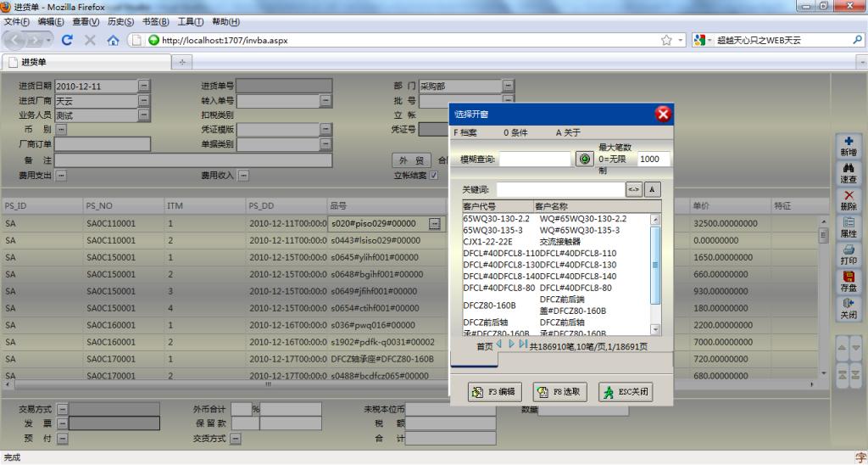The height and width of the screenshot is (465, 868).
Task: Open the O 条件 menu in dialog
Action: [x=515, y=133]
